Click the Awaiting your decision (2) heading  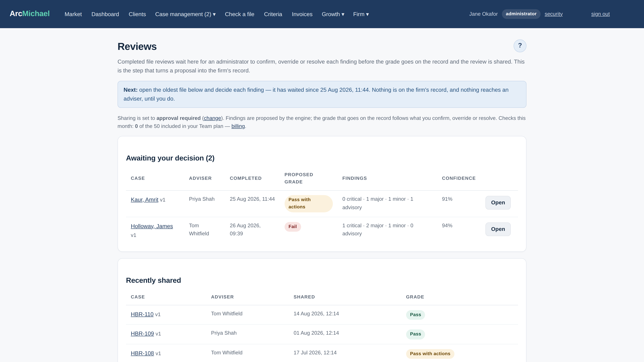(170, 158)
